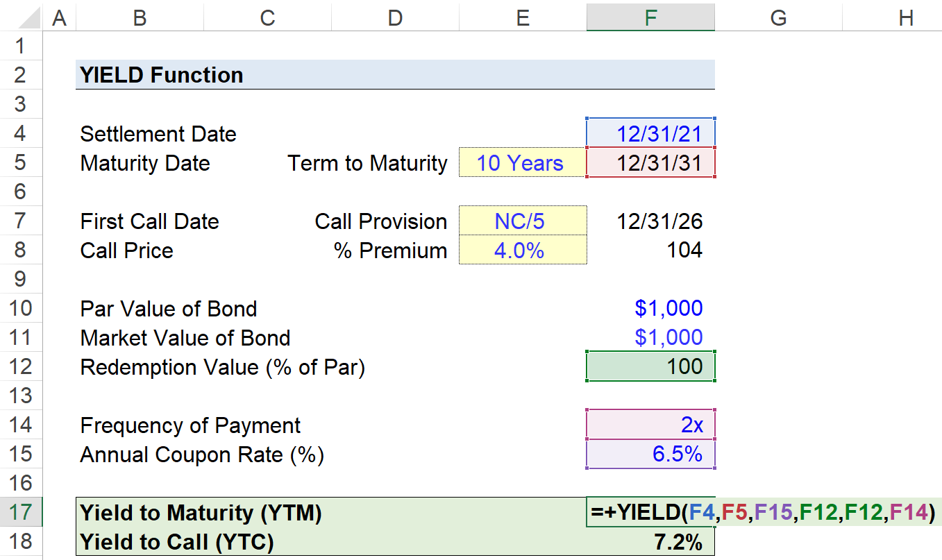
Task: Click the Maturity Date cell showing 12/31/31
Action: click(650, 162)
